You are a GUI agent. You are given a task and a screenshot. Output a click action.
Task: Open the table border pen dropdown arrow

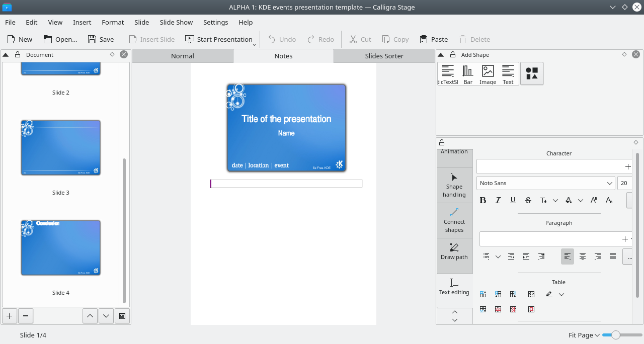pos(561,294)
